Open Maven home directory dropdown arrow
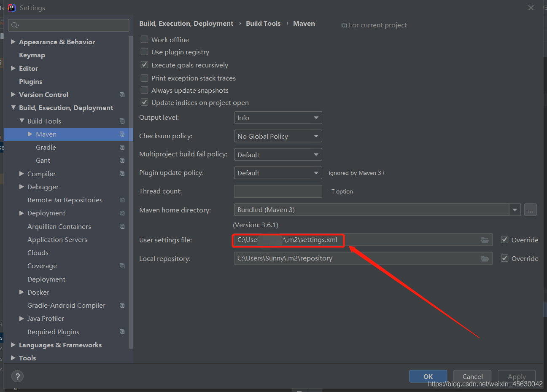 point(515,210)
